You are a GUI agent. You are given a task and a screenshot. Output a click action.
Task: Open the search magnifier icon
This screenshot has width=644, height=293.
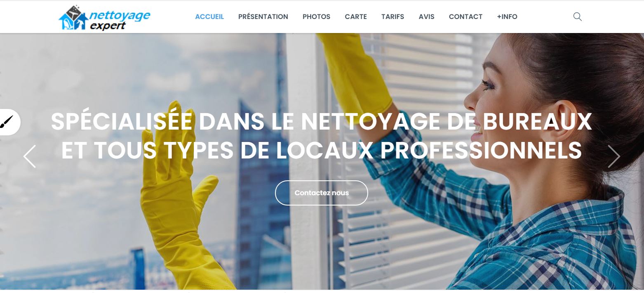point(577,17)
